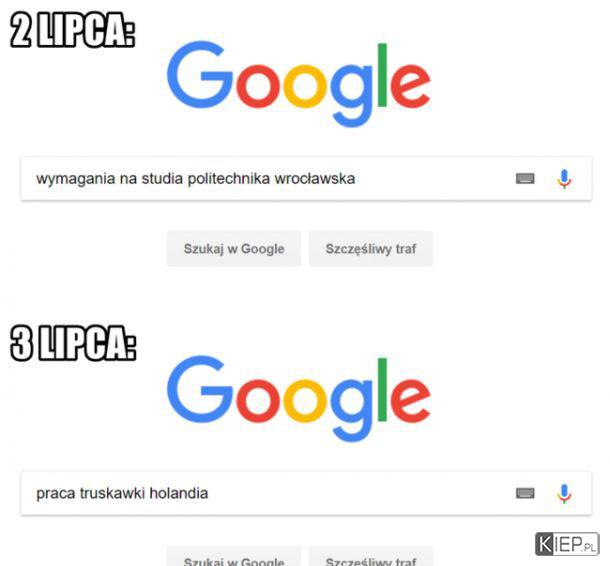Focus search field containing 'praca truskawki holandia'
610x566 pixels.
(x=307, y=494)
